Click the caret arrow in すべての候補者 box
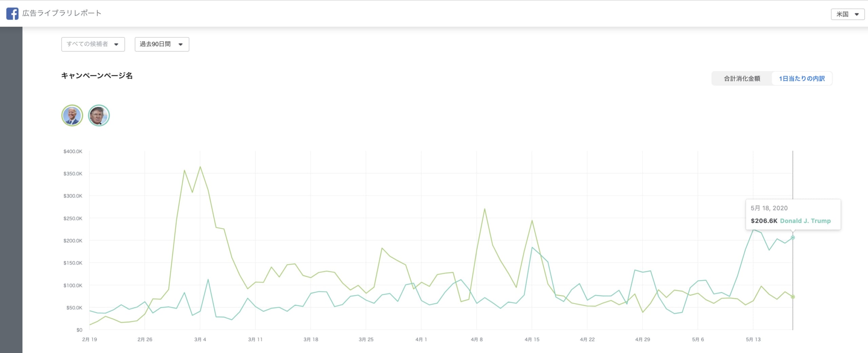 pyautogui.click(x=116, y=44)
